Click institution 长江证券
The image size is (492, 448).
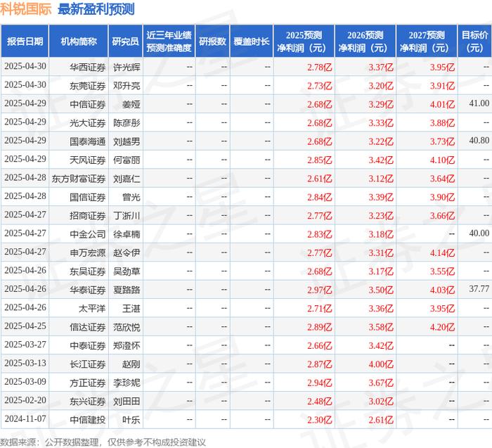tap(88, 364)
